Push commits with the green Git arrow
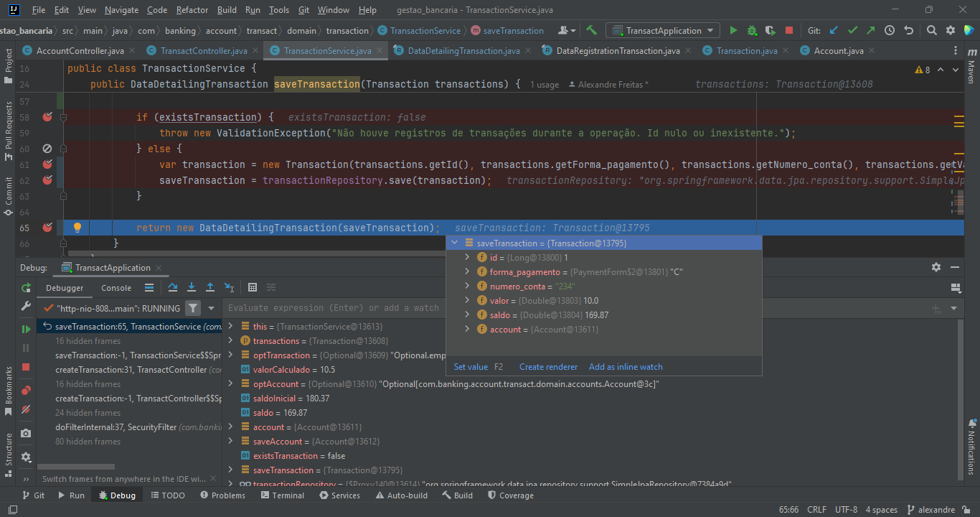This screenshot has height=517, width=980. 870,30
